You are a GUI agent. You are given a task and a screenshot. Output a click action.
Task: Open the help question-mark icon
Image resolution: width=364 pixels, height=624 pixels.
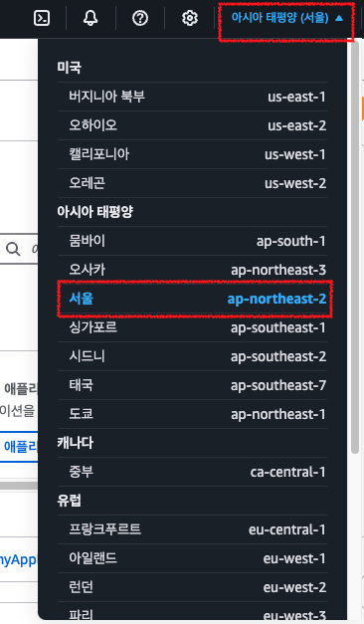pos(140,18)
